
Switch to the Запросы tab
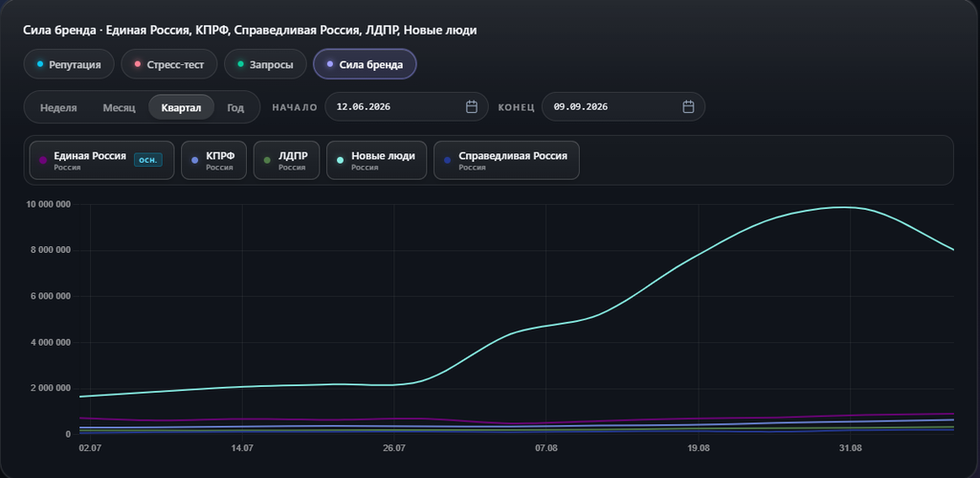click(x=266, y=64)
